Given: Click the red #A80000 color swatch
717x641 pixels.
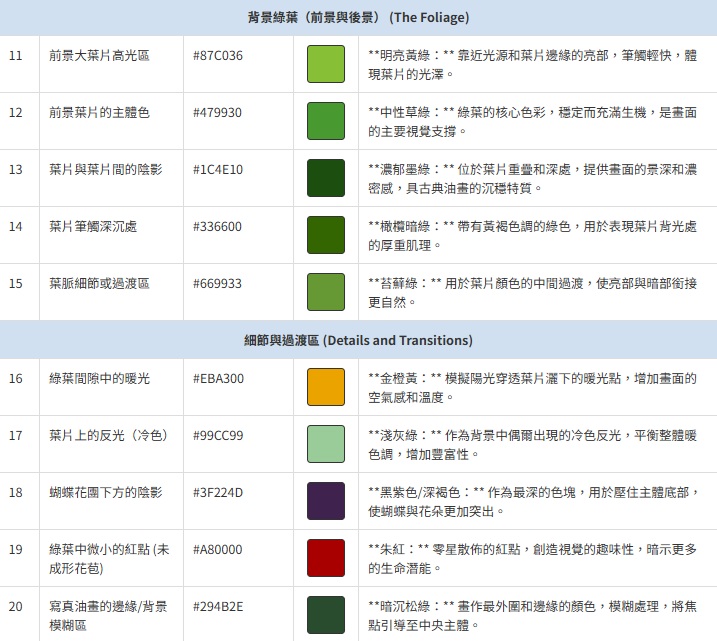Looking at the screenshot, I should (x=326, y=558).
